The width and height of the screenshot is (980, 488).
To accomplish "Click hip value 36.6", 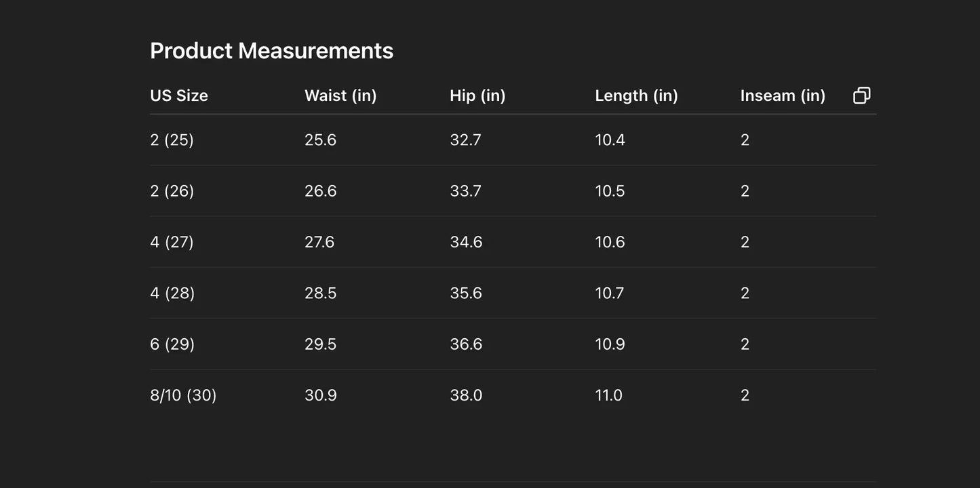I will (x=466, y=344).
